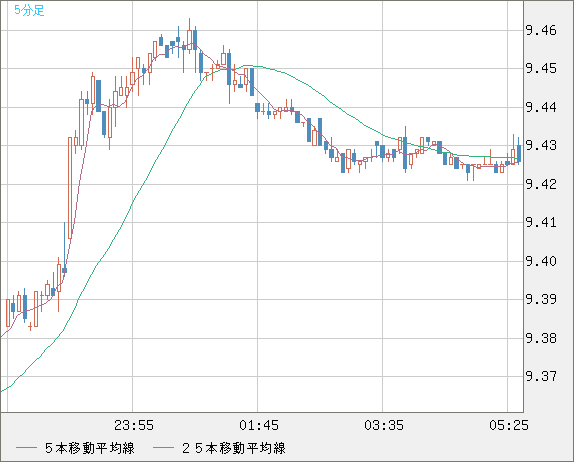
Task: Click the 9.44 price axis label
Action: coord(541,107)
